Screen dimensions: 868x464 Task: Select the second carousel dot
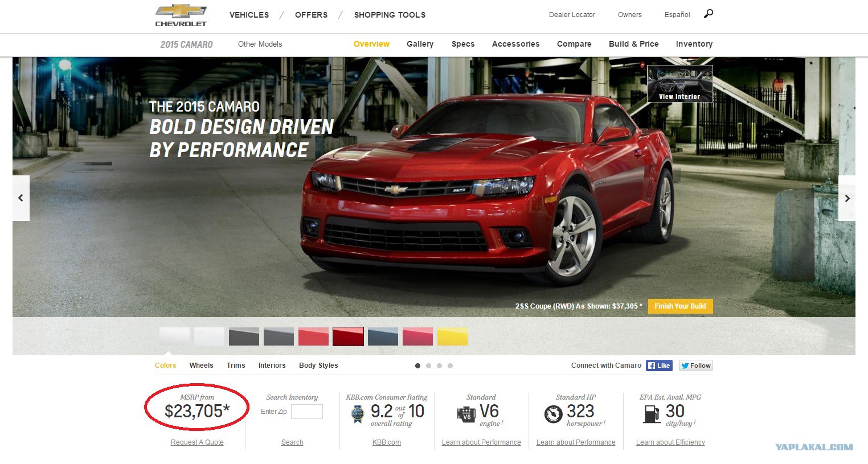[x=428, y=366]
